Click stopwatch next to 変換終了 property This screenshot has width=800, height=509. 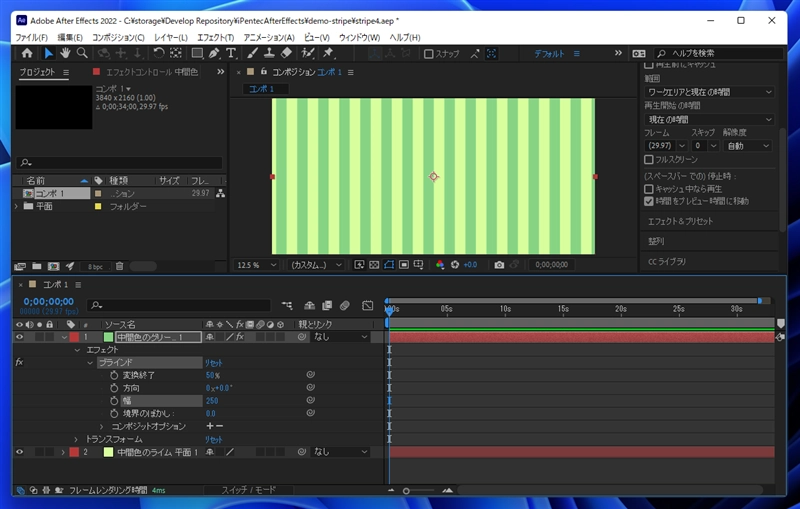pos(114,375)
